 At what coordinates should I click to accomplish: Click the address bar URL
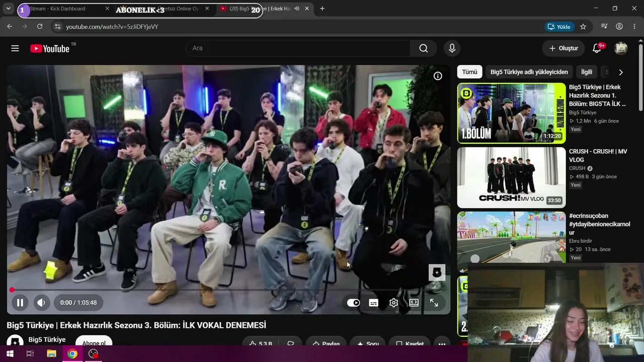pos(112,27)
